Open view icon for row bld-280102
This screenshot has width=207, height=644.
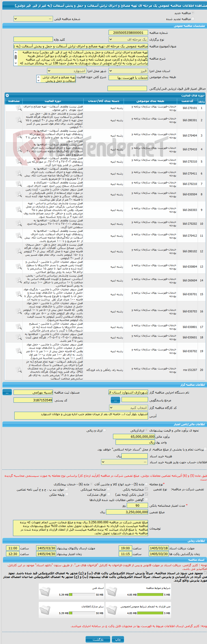tap(19, 251)
